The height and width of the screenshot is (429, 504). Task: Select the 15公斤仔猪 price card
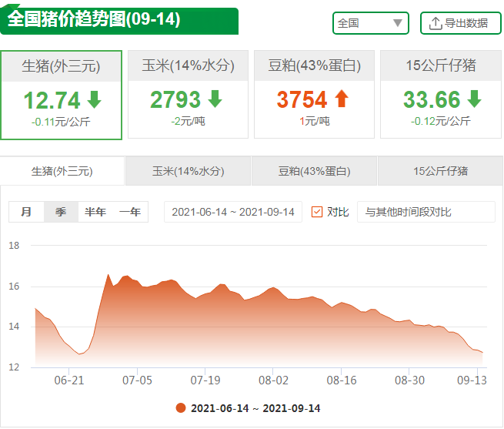tap(441, 94)
